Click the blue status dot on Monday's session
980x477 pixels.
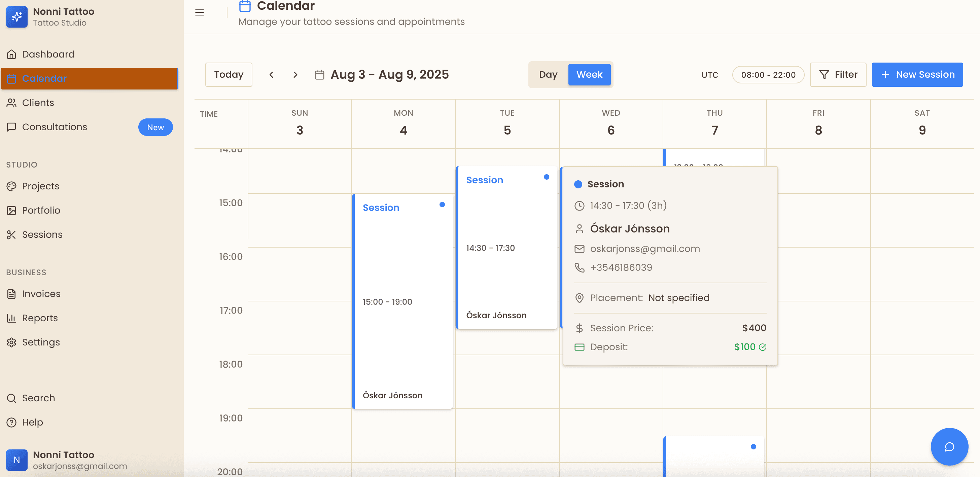coord(443,204)
